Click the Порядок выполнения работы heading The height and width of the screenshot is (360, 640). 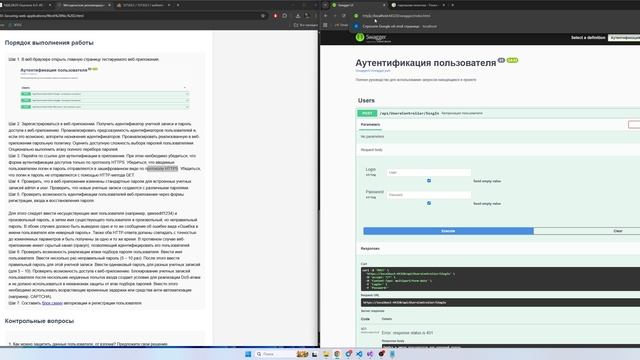(49, 42)
